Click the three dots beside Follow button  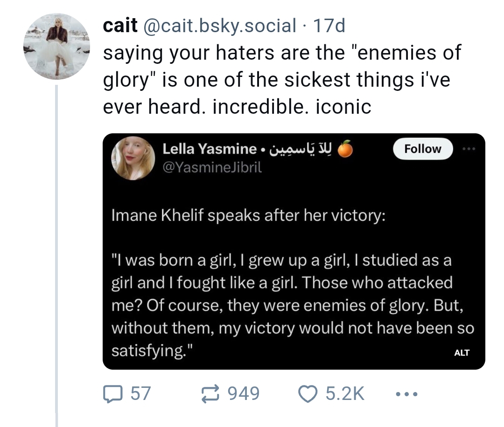(x=469, y=149)
